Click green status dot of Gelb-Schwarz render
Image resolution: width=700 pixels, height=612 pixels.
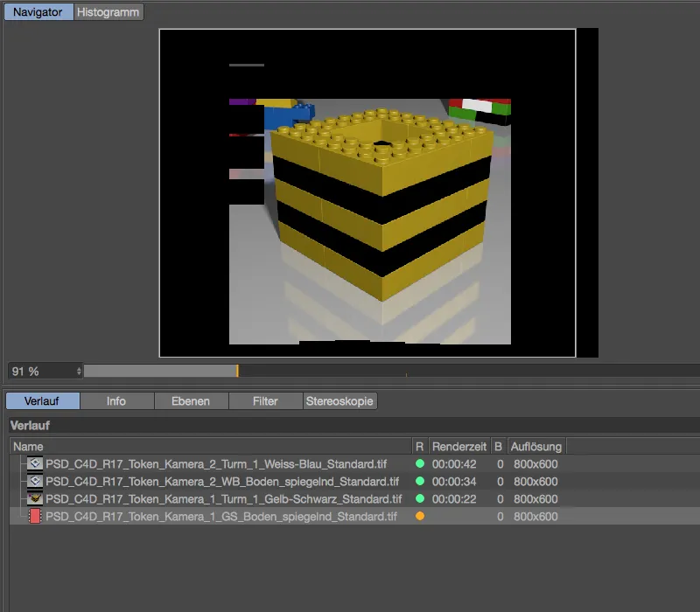click(420, 498)
